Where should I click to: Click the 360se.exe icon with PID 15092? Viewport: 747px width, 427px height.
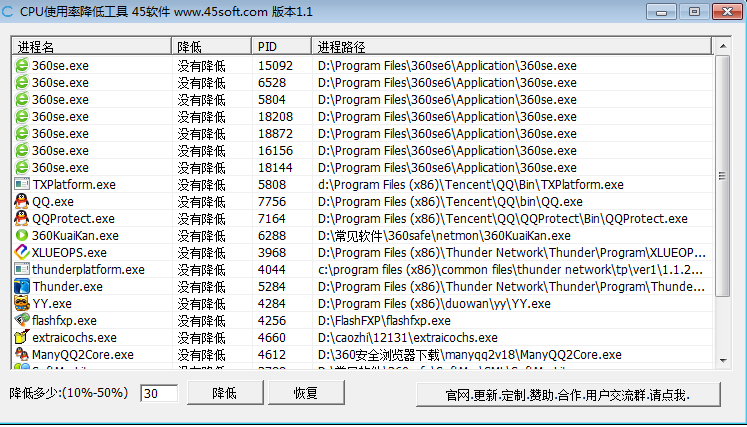coord(21,65)
